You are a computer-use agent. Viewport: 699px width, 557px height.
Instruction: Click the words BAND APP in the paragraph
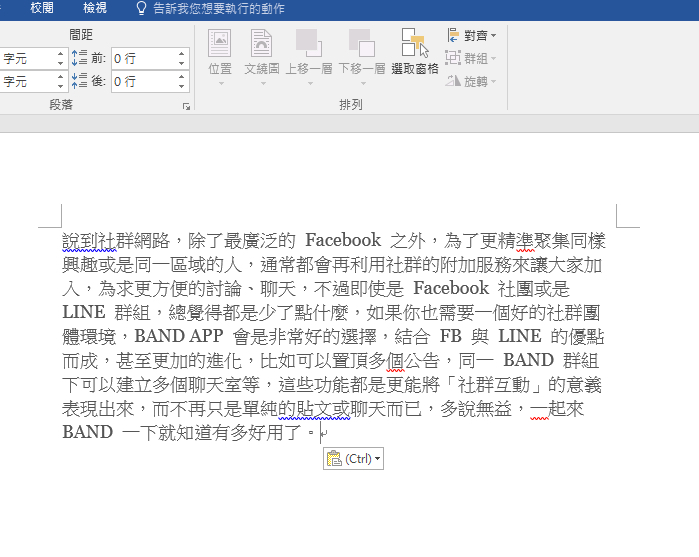(x=179, y=336)
